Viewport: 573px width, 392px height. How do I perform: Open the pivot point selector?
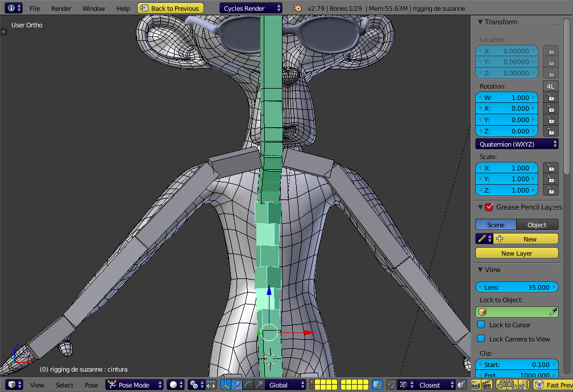pos(196,385)
